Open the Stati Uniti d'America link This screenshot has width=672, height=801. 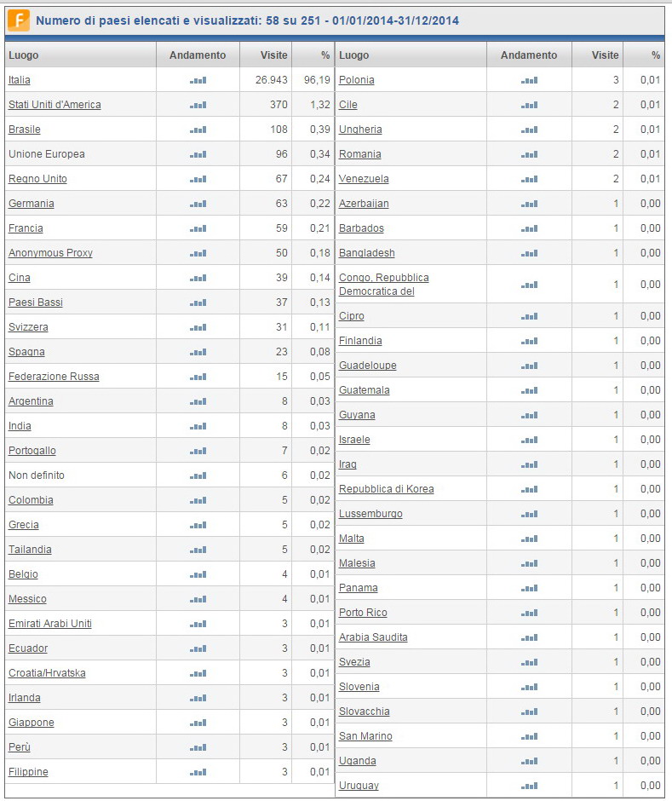click(x=55, y=105)
